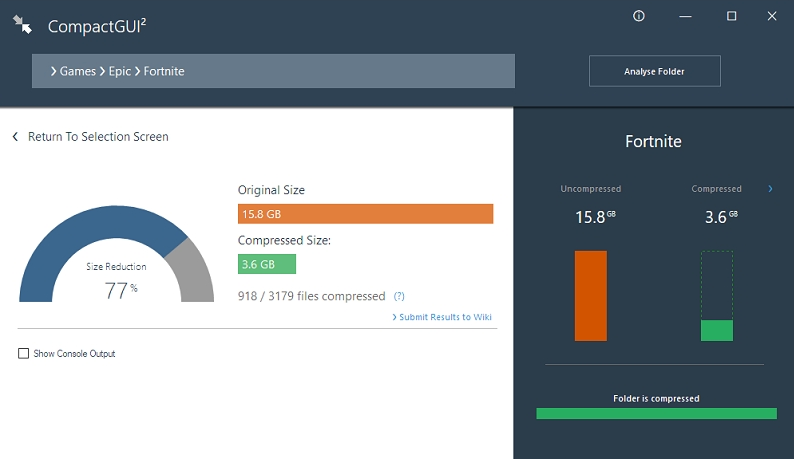Click the green 3.6 GB Compressed Size bar
Image resolution: width=794 pixels, height=459 pixels.
click(x=267, y=264)
